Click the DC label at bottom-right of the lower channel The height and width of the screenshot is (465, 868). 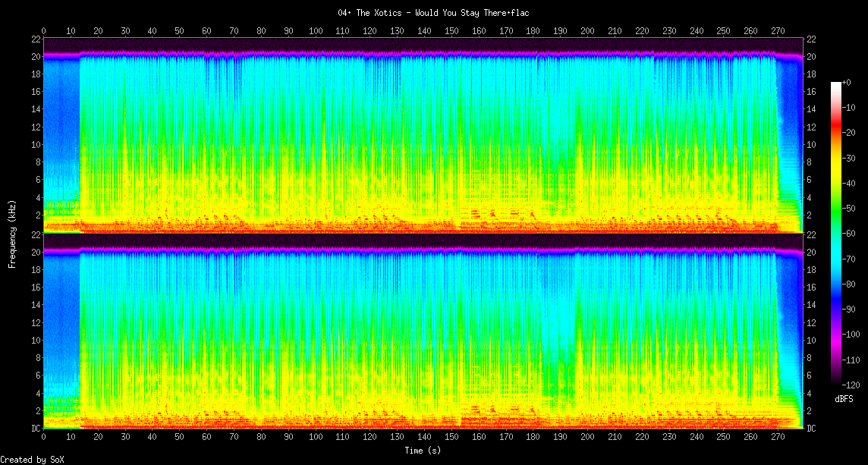pyautogui.click(x=811, y=429)
